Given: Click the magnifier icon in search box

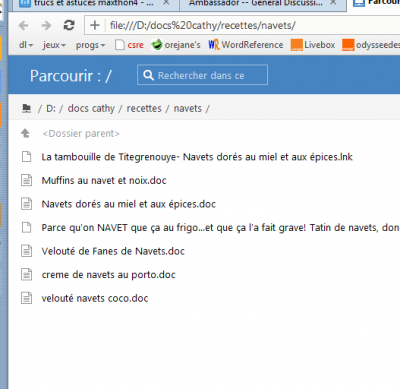Looking at the screenshot, I should 148,75.
